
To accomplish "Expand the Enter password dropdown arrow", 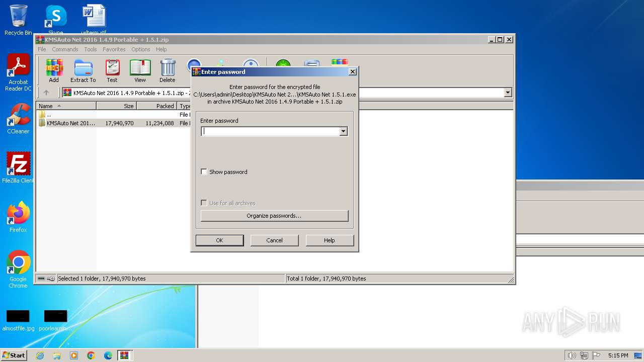I will [x=343, y=131].
